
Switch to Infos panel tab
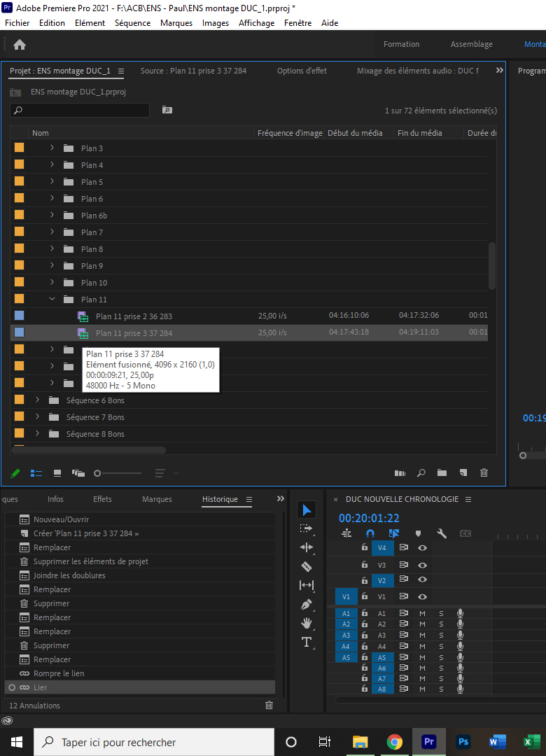pyautogui.click(x=55, y=499)
